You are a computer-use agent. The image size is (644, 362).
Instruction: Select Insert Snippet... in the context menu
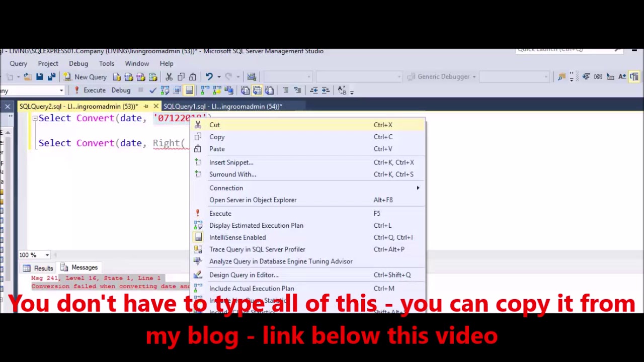[308, 162]
